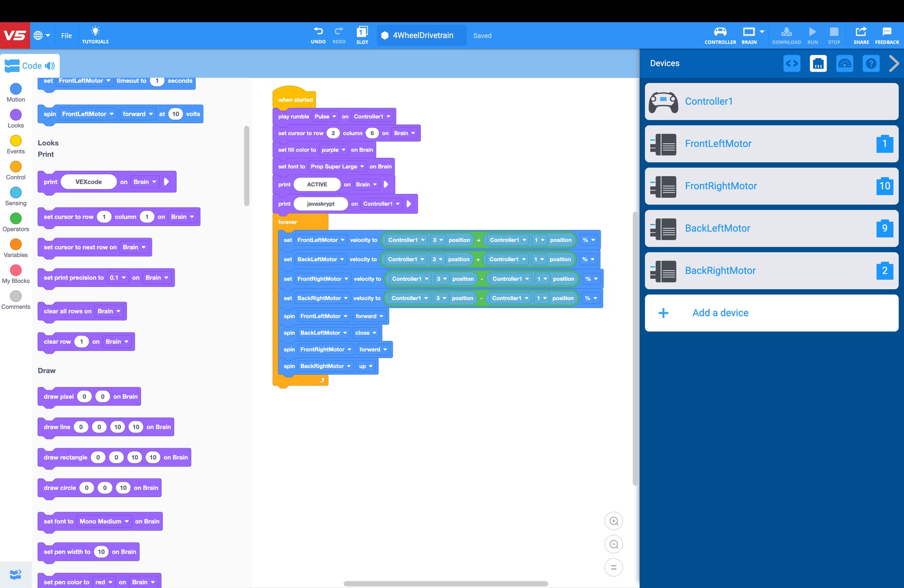The image size is (904, 588).
Task: Click the javaskrypt print text field
Action: pyautogui.click(x=321, y=204)
